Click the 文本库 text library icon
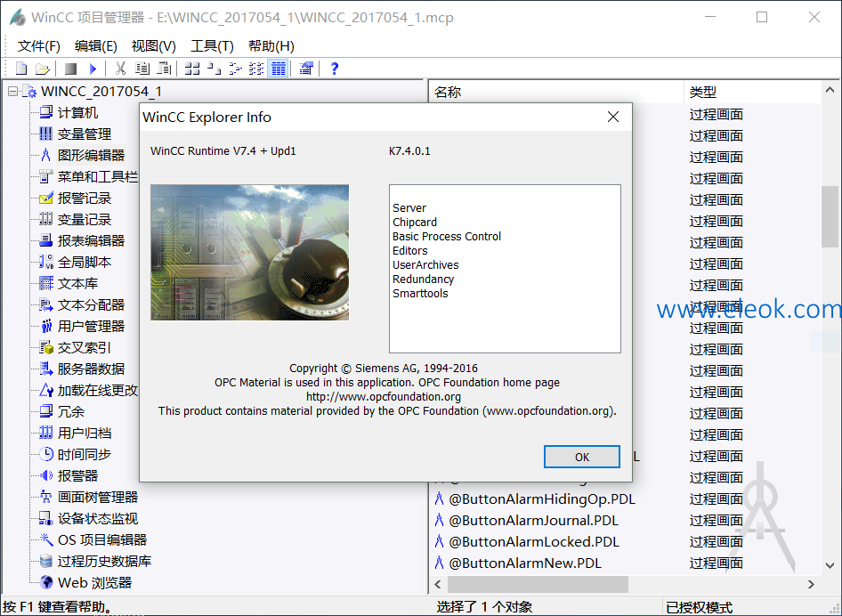The width and height of the screenshot is (842, 616). [x=46, y=284]
